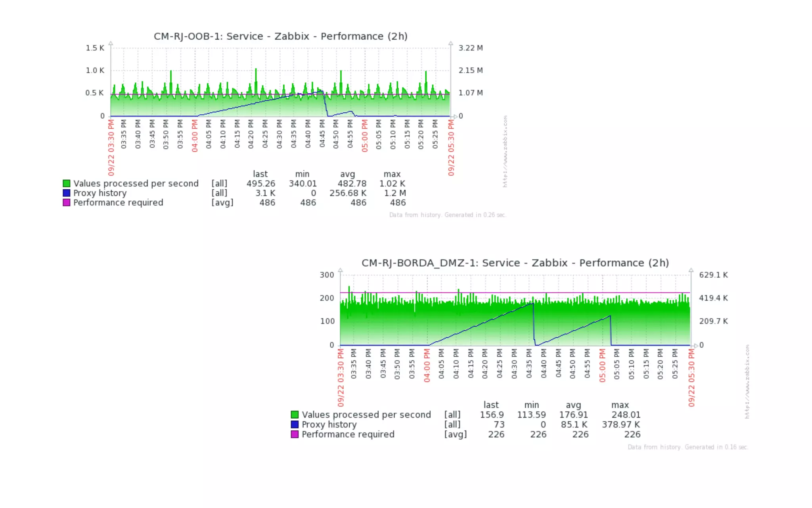Click 'Performance required' label in BORDA_DMZ-1 legend
This screenshot has width=812, height=508.
click(348, 434)
